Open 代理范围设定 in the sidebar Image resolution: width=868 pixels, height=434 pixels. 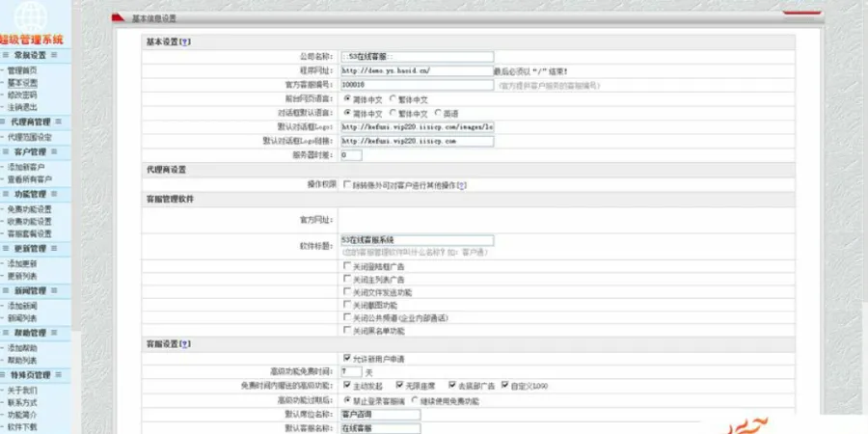29,137
